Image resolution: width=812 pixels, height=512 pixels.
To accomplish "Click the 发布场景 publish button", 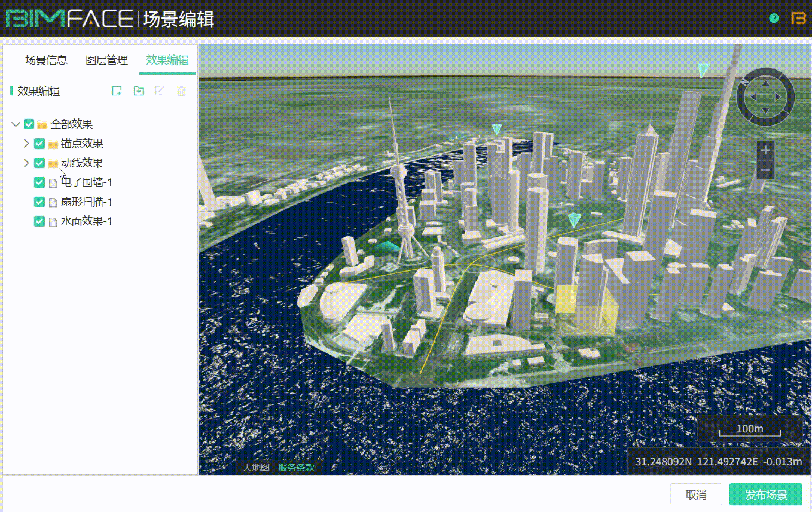I will click(x=765, y=495).
